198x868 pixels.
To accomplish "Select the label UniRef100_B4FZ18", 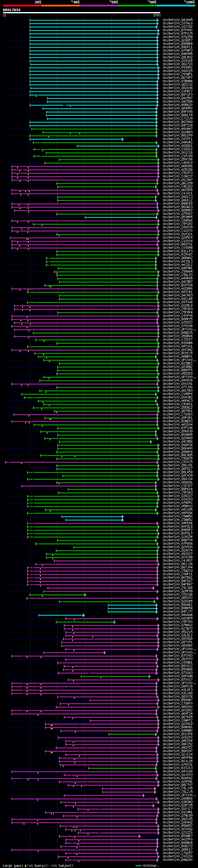I will (178, 126).
